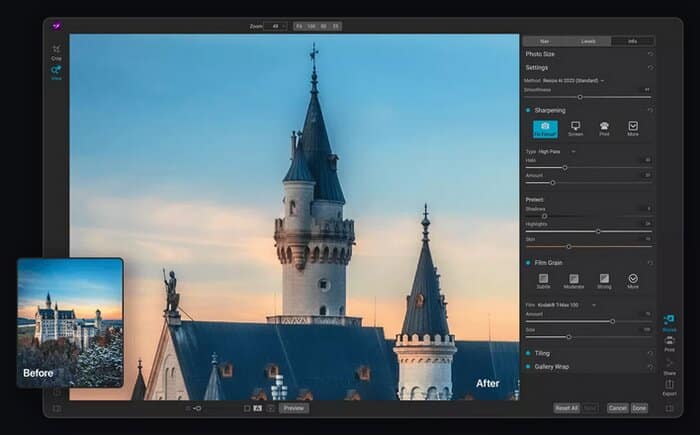700x435 pixels.
Task: Toggle left panel icon in bottom-left corner
Action: point(57,408)
